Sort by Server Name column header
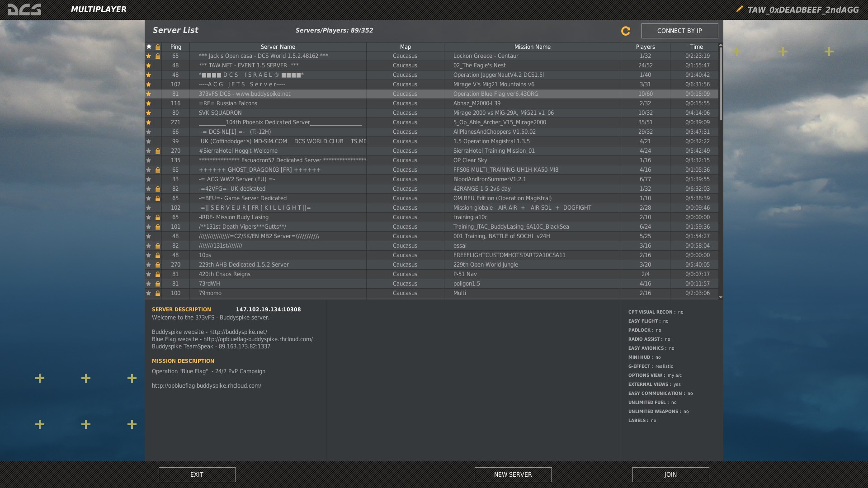Screen dimensions: 868x488 (278, 47)
